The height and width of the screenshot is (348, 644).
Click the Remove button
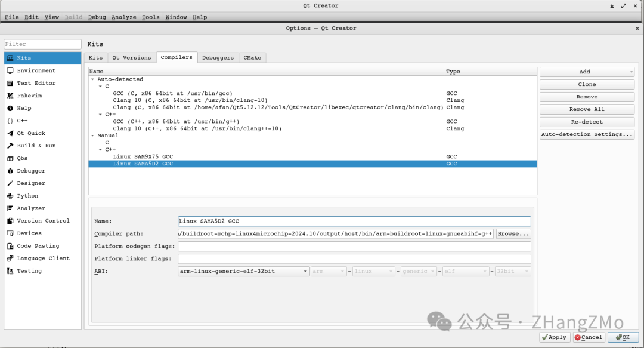click(x=587, y=97)
